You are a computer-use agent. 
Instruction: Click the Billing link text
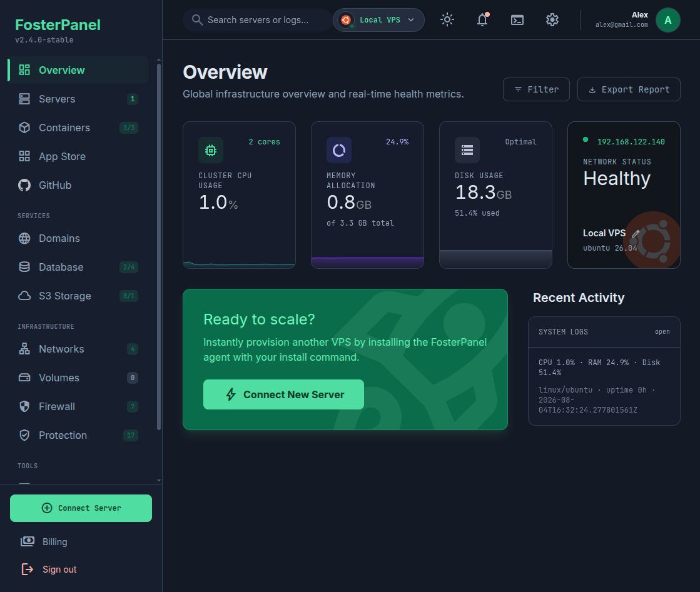click(55, 541)
